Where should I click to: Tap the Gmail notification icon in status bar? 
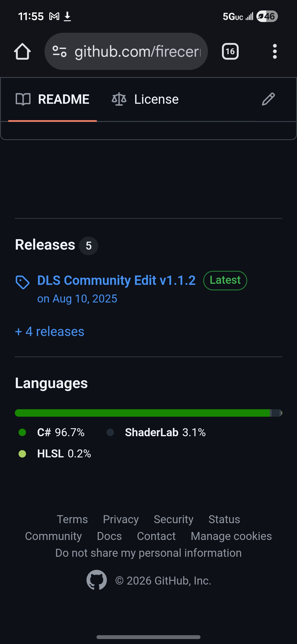[x=54, y=17]
